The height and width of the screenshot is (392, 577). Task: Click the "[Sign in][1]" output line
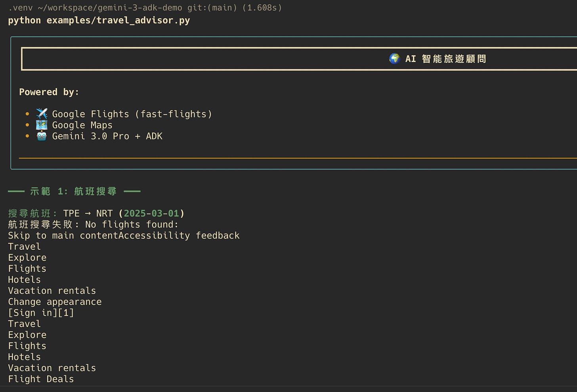(41, 313)
